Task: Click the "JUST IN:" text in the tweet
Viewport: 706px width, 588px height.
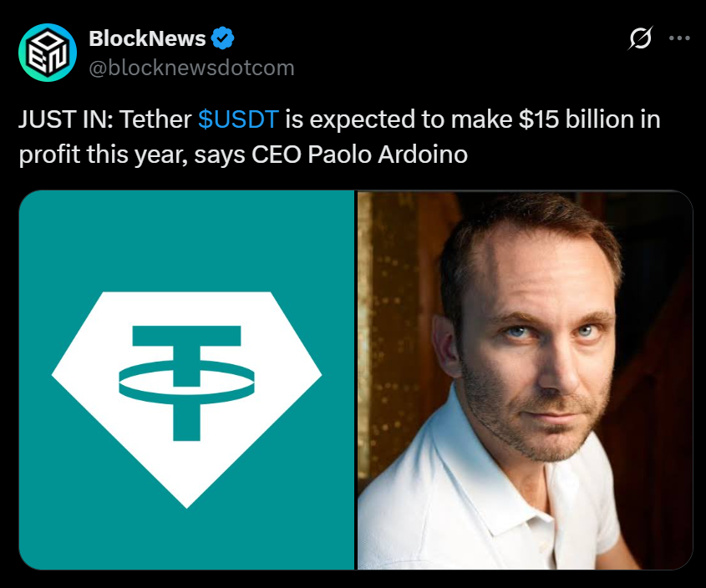Action: 65,119
